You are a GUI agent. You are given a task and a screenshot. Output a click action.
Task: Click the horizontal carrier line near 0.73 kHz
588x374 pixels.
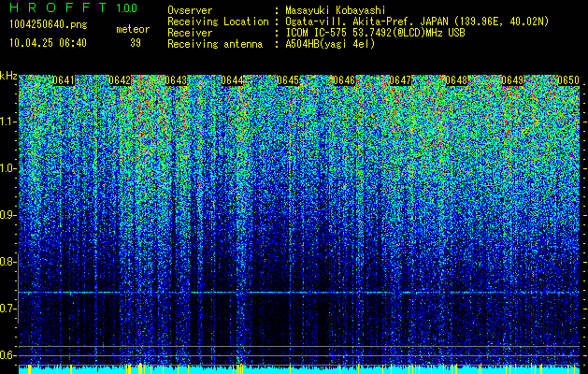coord(299,293)
